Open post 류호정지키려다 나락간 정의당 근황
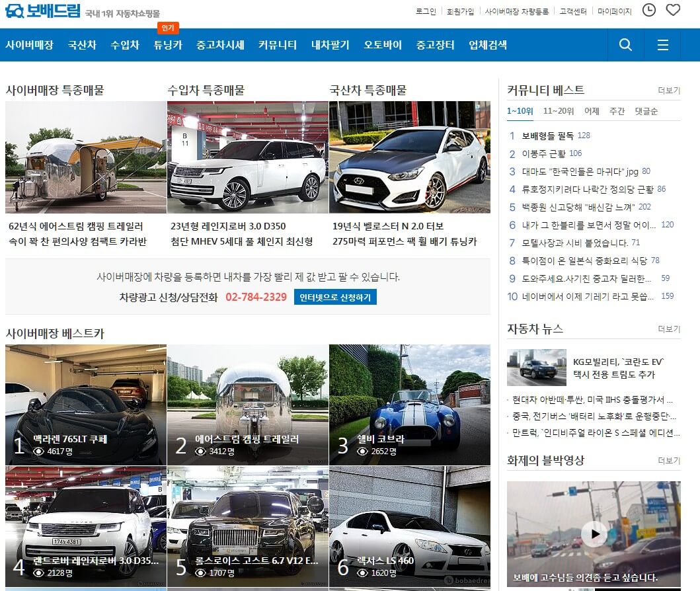700x591 pixels. click(588, 189)
